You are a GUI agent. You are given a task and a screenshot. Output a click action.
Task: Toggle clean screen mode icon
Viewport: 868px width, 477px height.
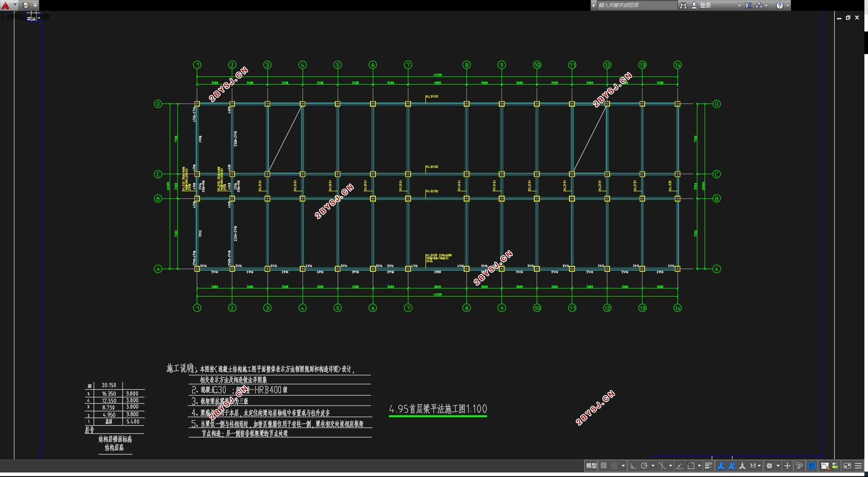[847, 466]
